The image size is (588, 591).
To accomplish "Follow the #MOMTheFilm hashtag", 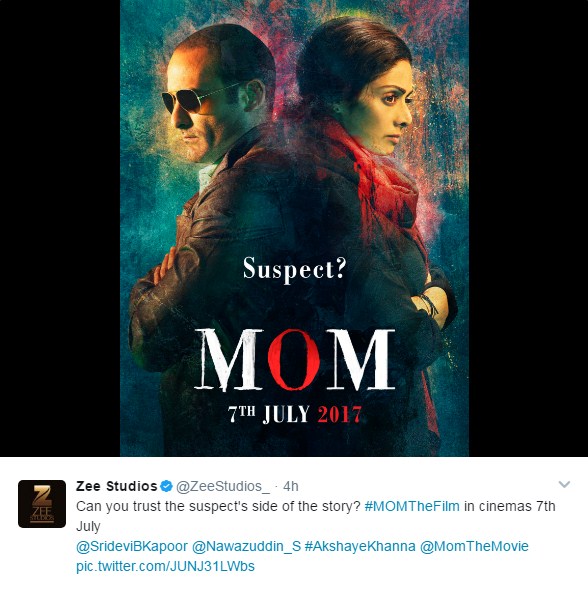I will point(412,506).
